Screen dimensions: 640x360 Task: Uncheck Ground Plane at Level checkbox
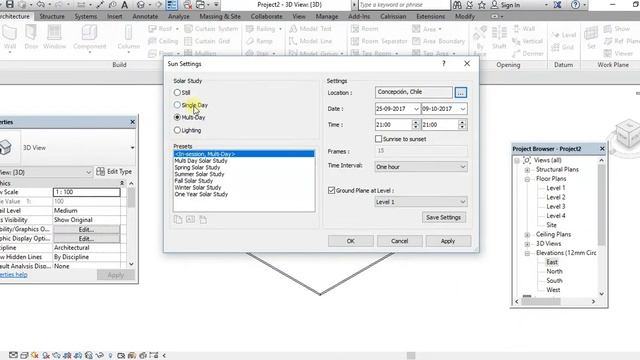pyautogui.click(x=331, y=190)
